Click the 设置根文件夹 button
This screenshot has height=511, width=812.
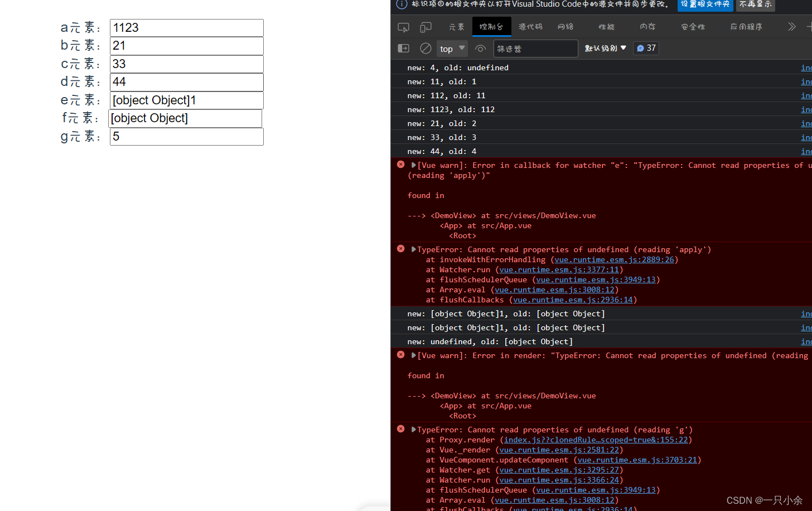pyautogui.click(x=705, y=4)
